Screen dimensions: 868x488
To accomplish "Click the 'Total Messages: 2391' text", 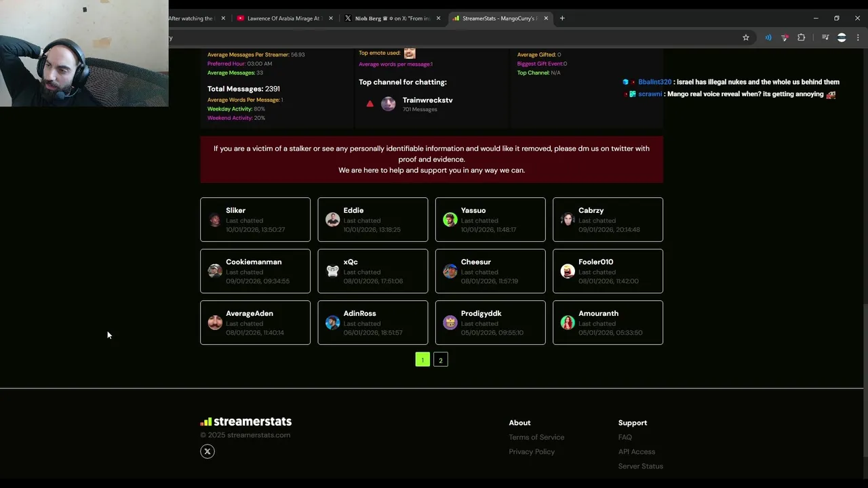I will click(243, 89).
